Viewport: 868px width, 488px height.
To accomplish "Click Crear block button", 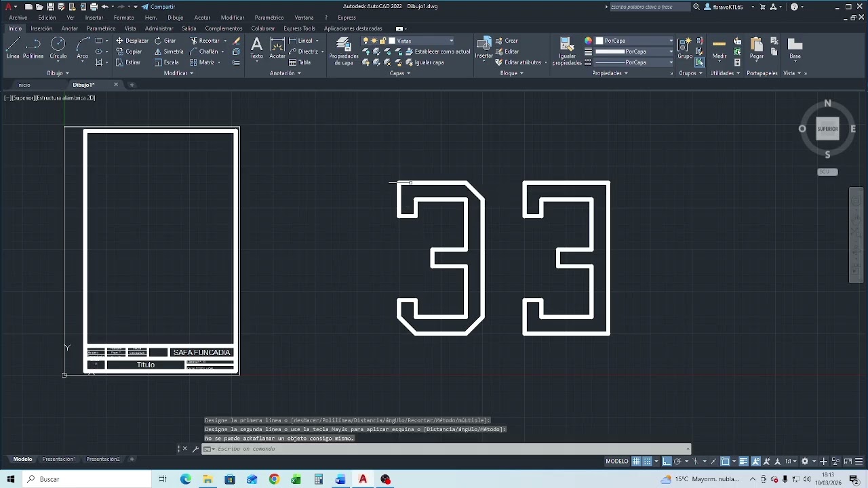I will pyautogui.click(x=507, y=41).
